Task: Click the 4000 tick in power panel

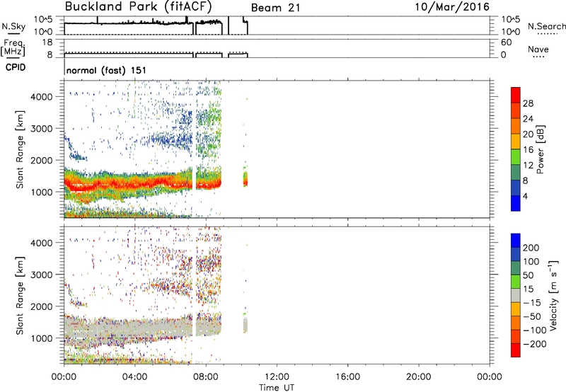Action: [42, 97]
